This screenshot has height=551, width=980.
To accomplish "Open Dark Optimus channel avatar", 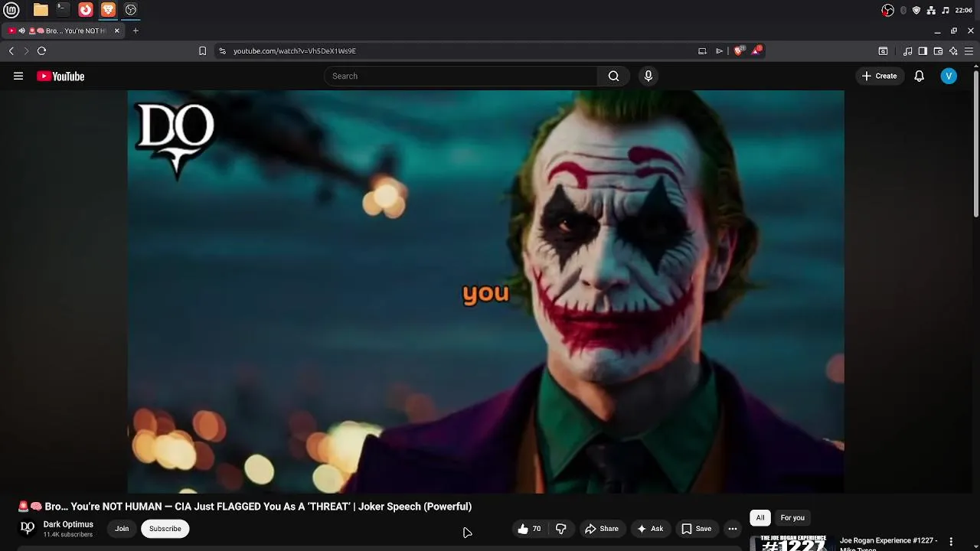I will click(28, 528).
